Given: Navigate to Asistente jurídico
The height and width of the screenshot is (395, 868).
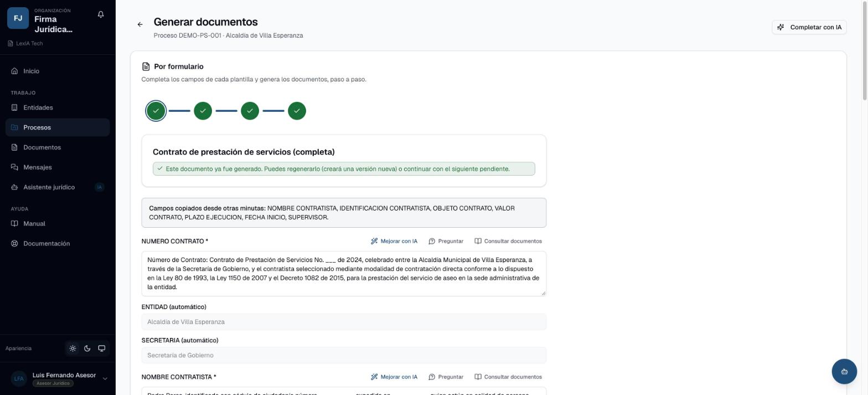Looking at the screenshot, I should point(58,187).
